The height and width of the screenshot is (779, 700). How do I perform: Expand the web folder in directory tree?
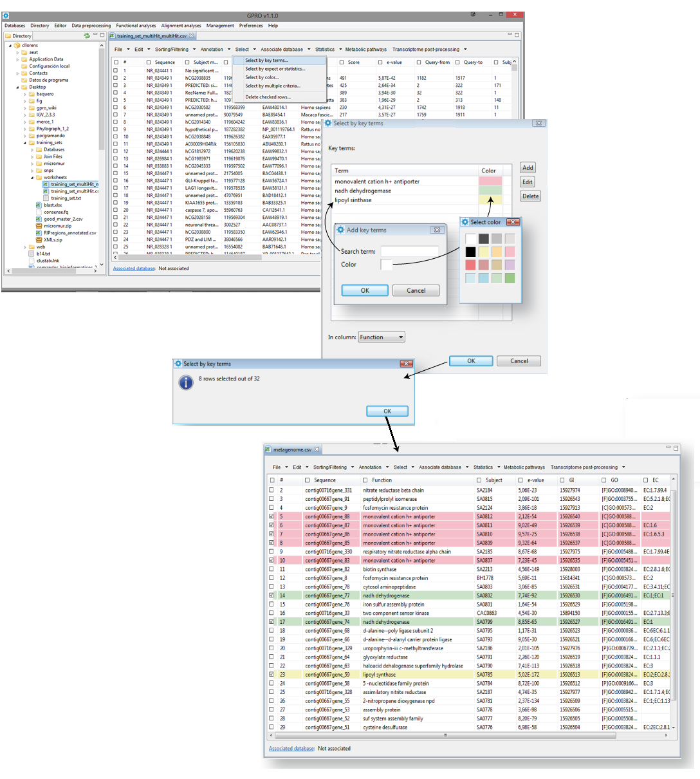click(x=25, y=247)
